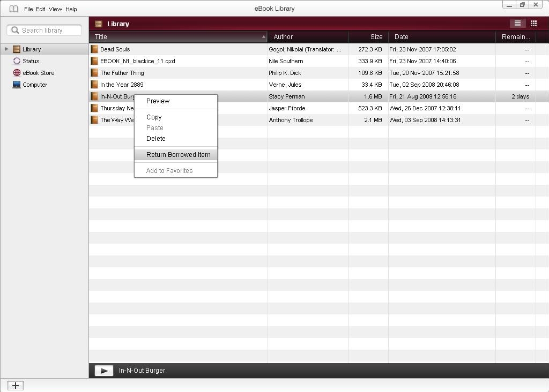Click the play button next to In-N-Out Burger
Screen dimensions: 549x392
104,371
